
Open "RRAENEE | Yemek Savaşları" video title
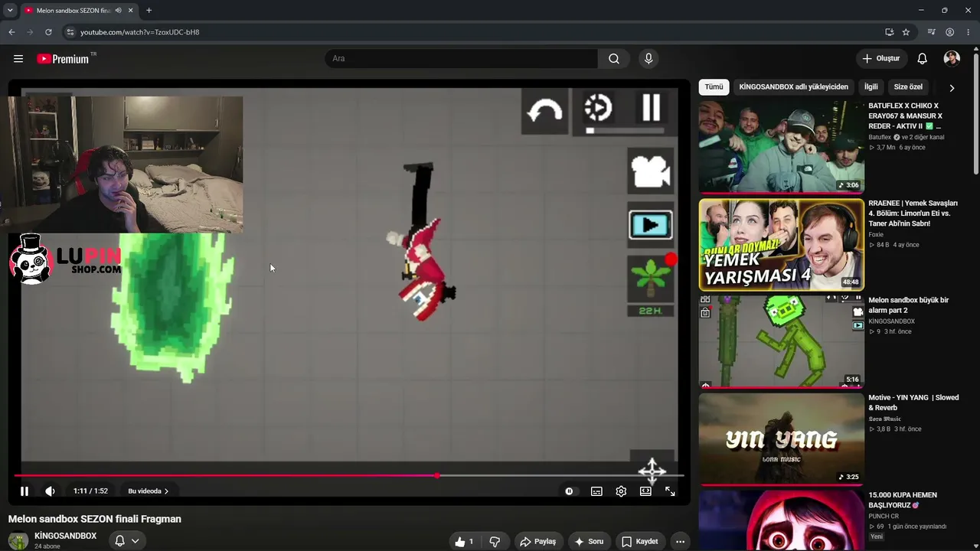[x=913, y=214]
